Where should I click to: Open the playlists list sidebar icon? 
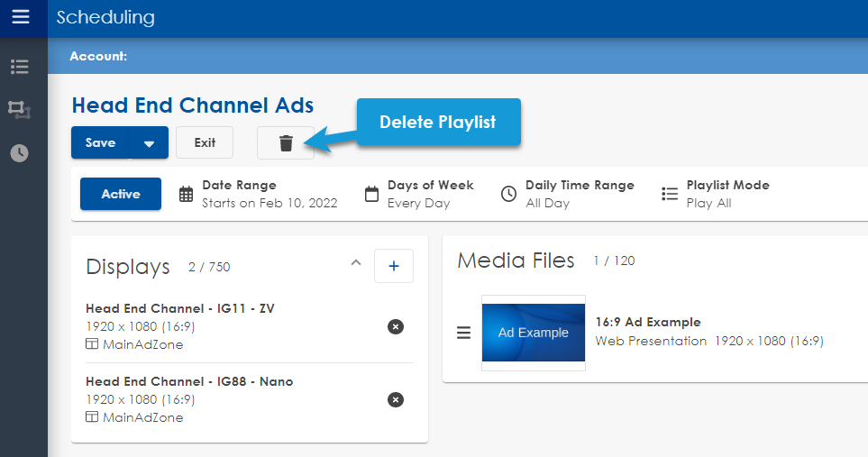(20, 66)
